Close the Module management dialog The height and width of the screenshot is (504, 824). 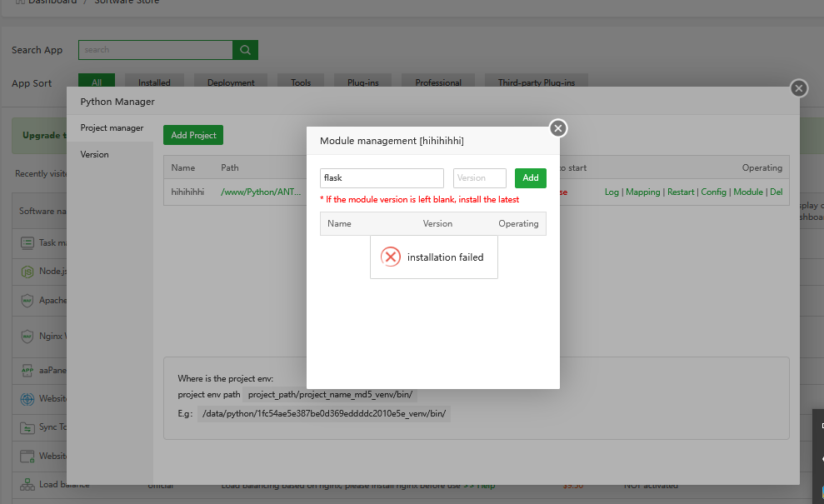click(x=558, y=128)
